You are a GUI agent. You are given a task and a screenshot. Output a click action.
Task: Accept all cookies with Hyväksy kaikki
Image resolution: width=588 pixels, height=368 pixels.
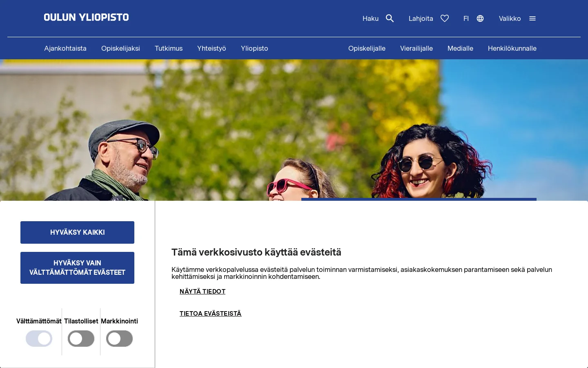(x=77, y=232)
